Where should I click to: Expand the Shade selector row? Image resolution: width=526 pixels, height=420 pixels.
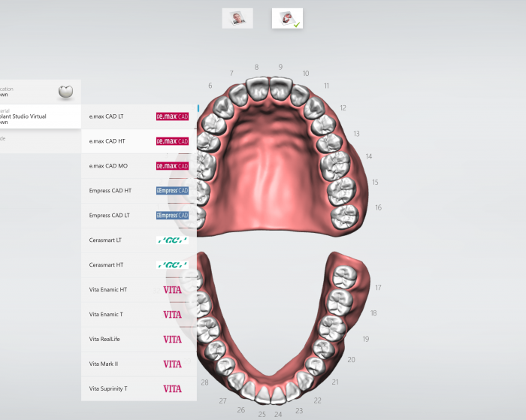[38, 139]
